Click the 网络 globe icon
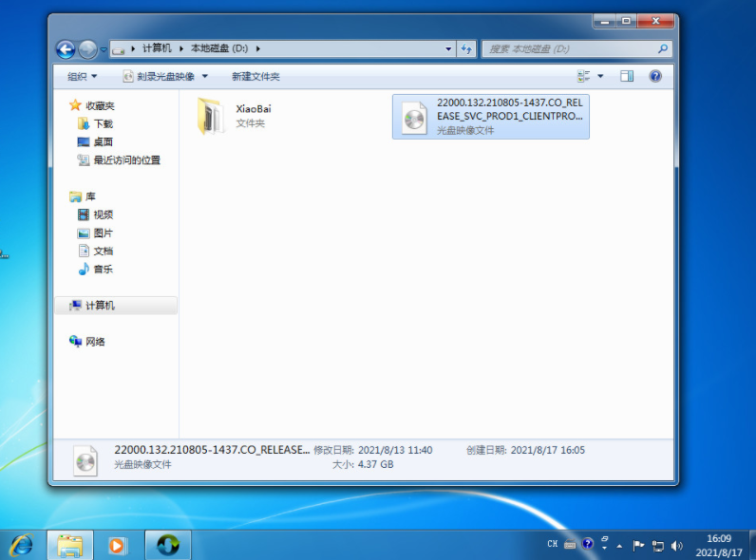This screenshot has width=756, height=560. 75,341
